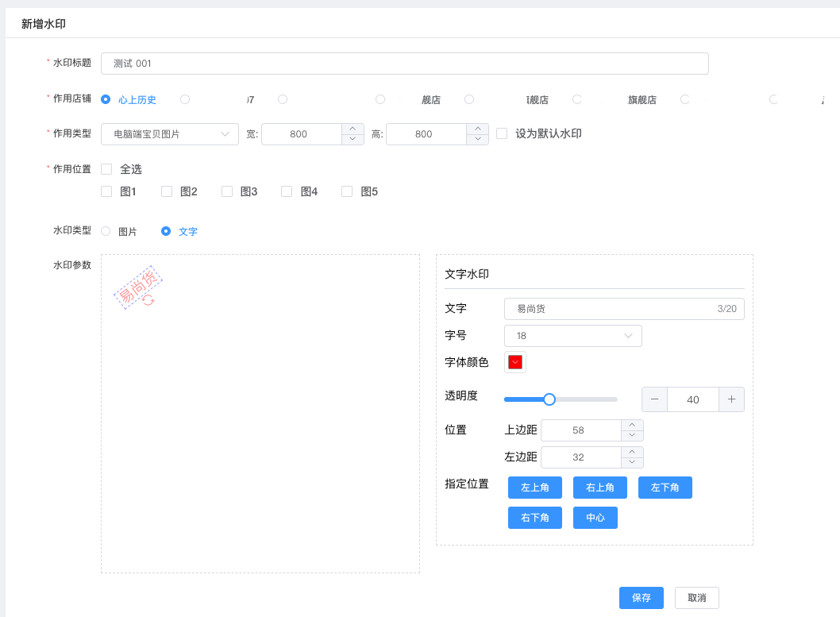This screenshot has height=617, width=840.
Task: Open the 字号 font size dropdown
Action: point(572,336)
